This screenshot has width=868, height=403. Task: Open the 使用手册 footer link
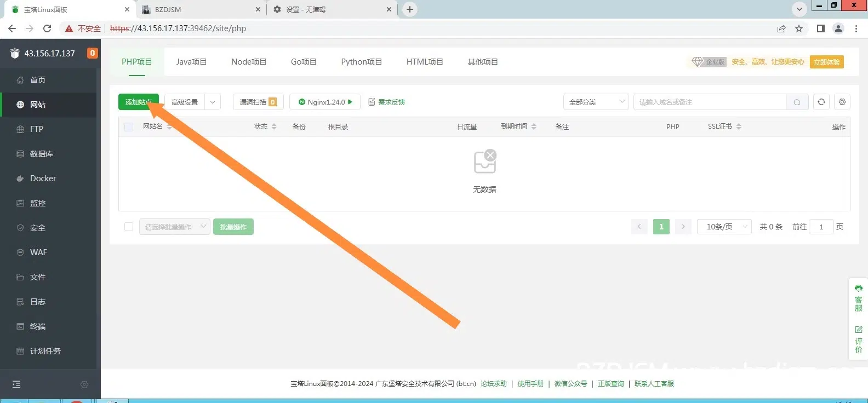click(530, 384)
